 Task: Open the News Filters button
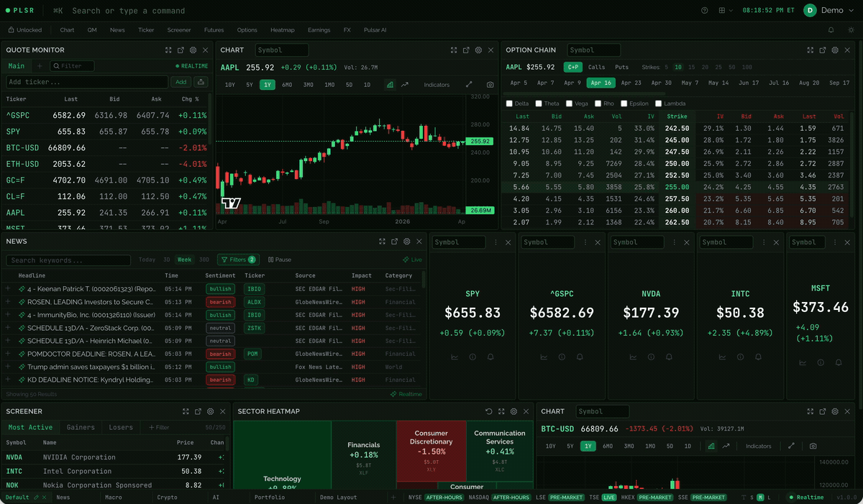[x=237, y=260]
